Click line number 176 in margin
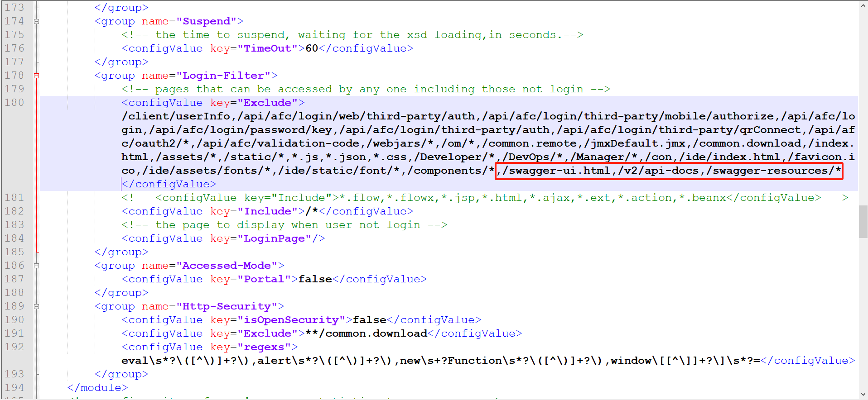 [x=14, y=48]
